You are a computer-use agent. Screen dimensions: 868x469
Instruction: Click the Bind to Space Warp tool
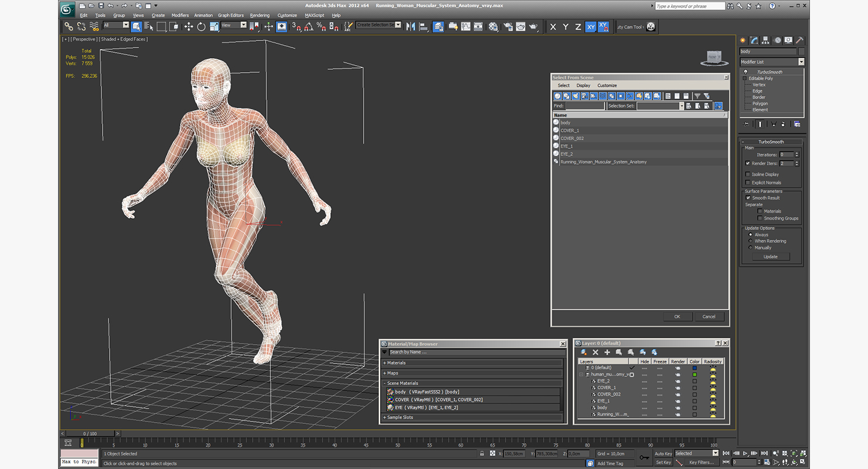94,26
